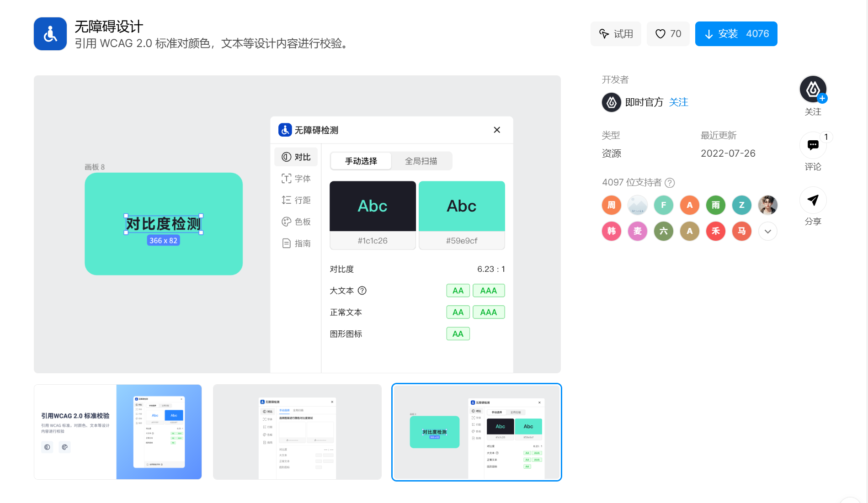The image size is (868, 503).
Task: Click the #1c1c26 hex value field
Action: (373, 241)
